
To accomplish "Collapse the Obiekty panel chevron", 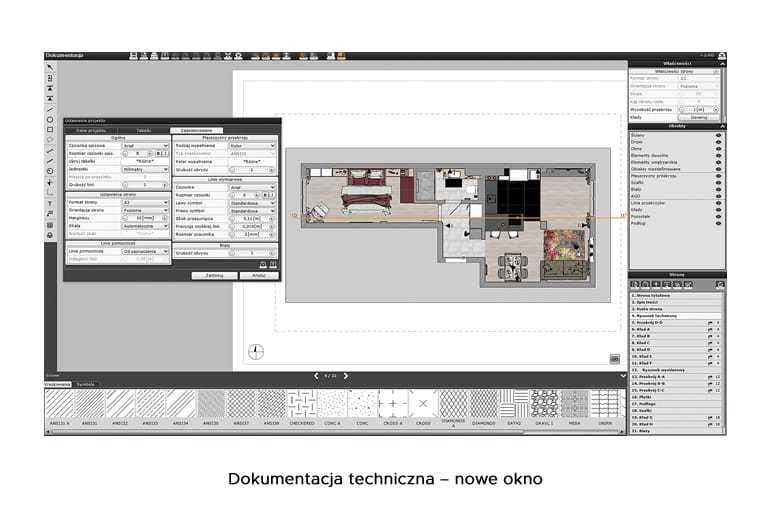I will click(722, 126).
